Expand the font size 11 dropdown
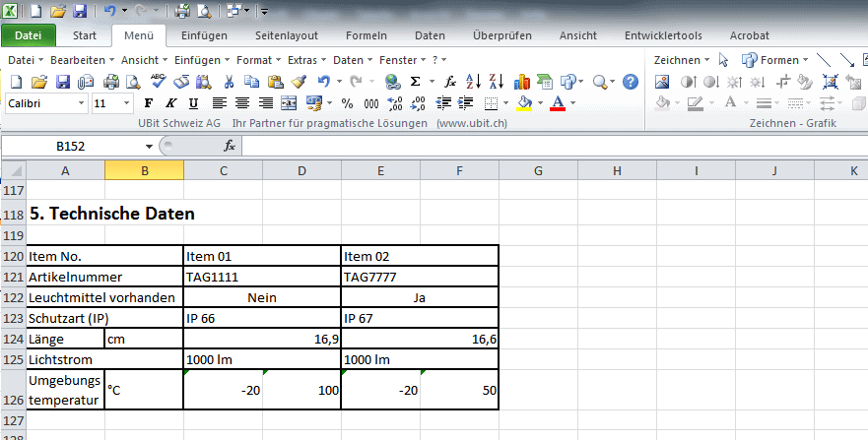Viewport: 868px width, 440px height. [x=126, y=102]
